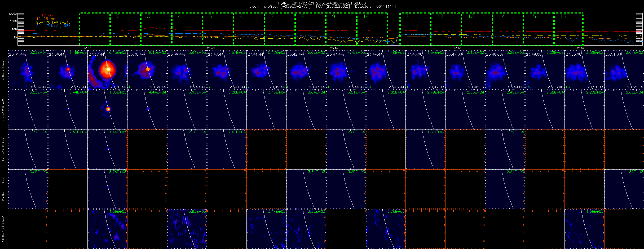Image resolution: width=644 pixels, height=249 pixels.
Task: Open the 6.0-12.0 keV image labeled 4.44E+04
Action: click(147, 109)
